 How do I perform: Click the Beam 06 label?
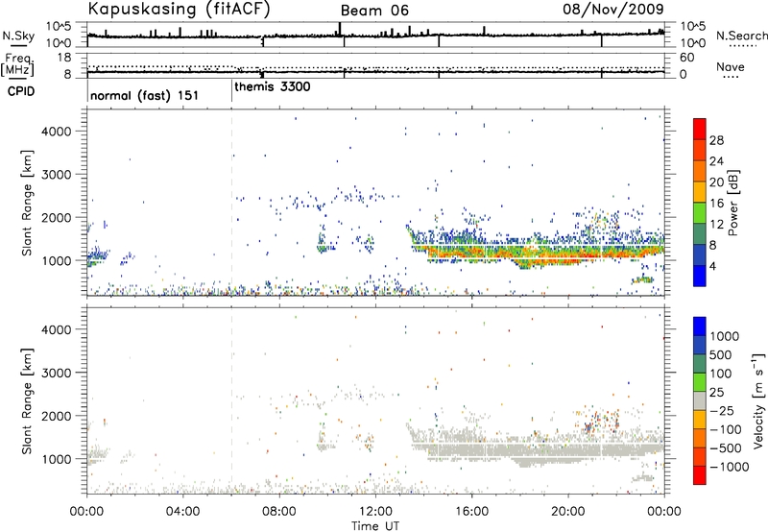coord(374,11)
